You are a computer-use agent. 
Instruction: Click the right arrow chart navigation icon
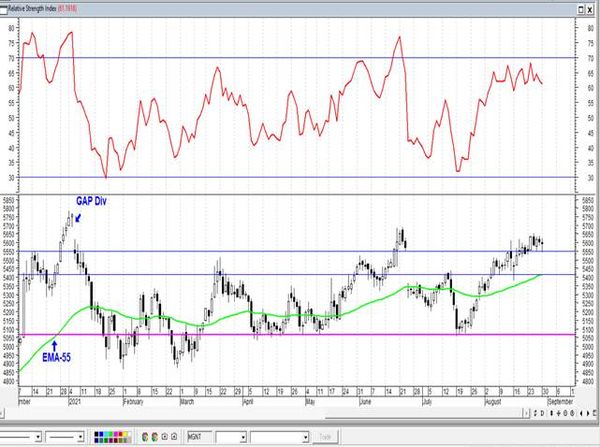pyautogui.click(x=588, y=413)
